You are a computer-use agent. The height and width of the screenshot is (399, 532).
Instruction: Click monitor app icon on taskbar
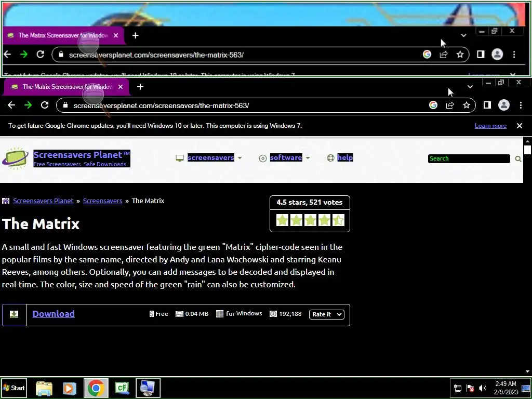tap(148, 388)
